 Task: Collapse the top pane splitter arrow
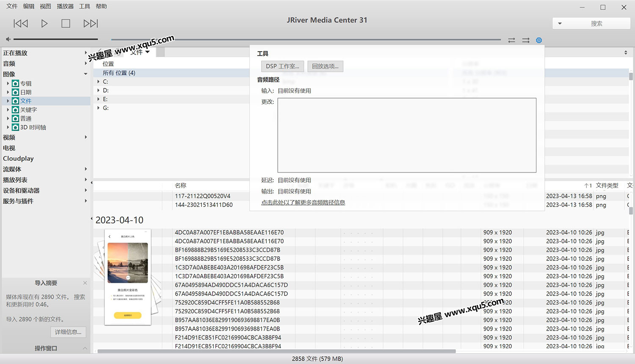click(x=91, y=183)
